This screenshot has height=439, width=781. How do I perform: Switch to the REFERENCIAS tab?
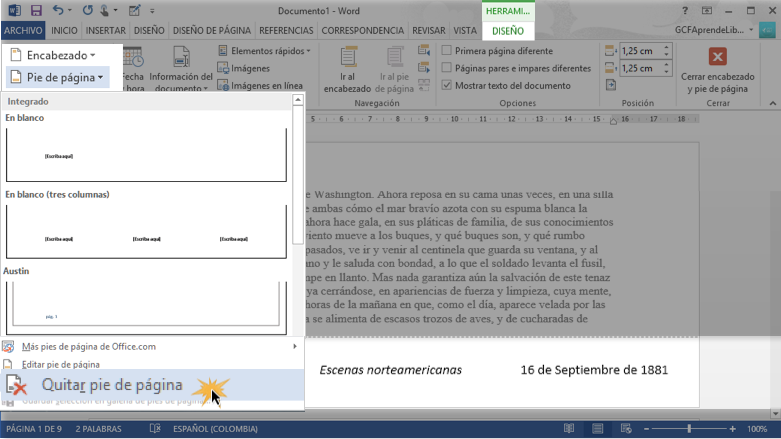(286, 31)
